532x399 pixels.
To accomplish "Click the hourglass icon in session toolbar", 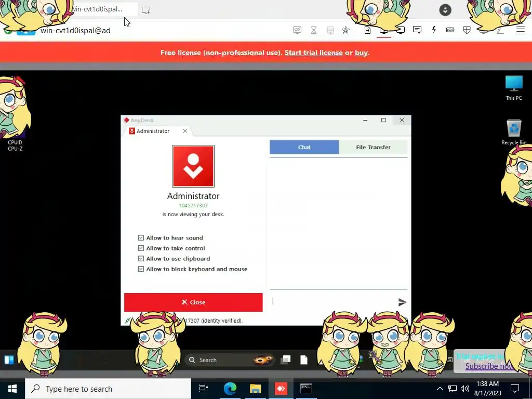I will (x=314, y=31).
